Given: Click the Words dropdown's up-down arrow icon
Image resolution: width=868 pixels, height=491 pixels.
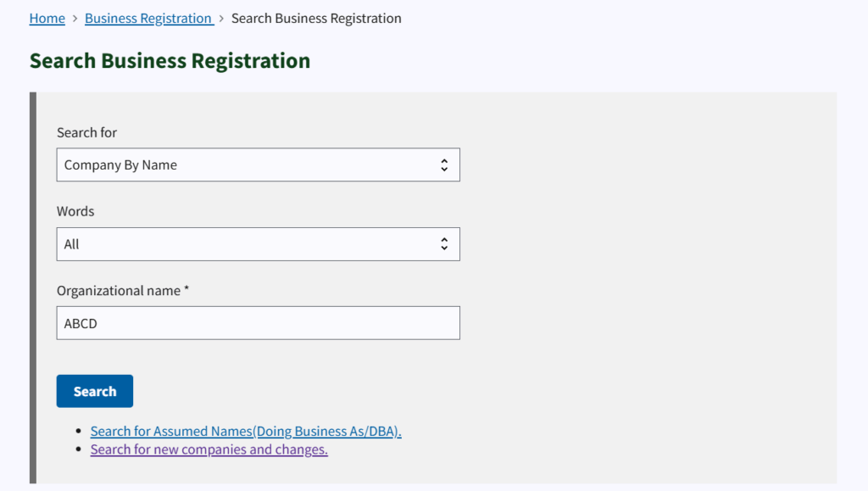Looking at the screenshot, I should [444, 244].
